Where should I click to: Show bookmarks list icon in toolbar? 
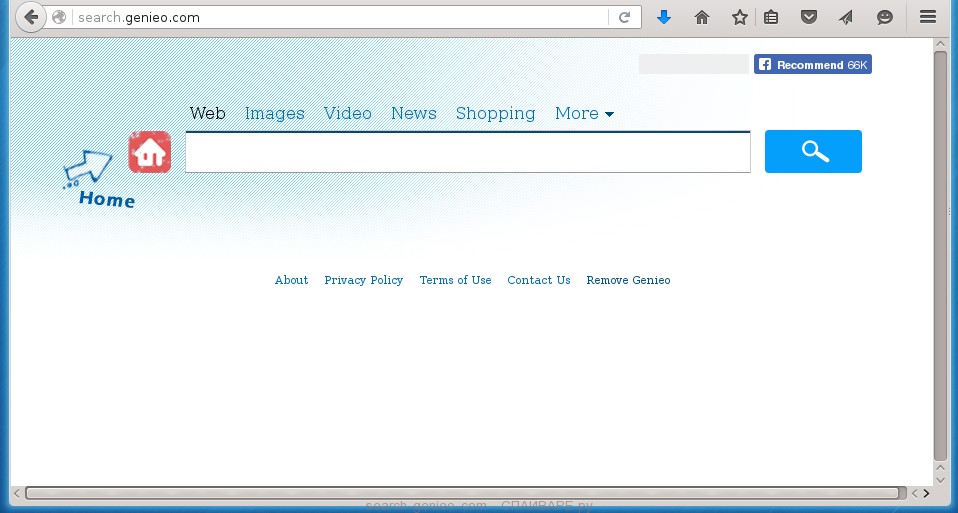(771, 17)
